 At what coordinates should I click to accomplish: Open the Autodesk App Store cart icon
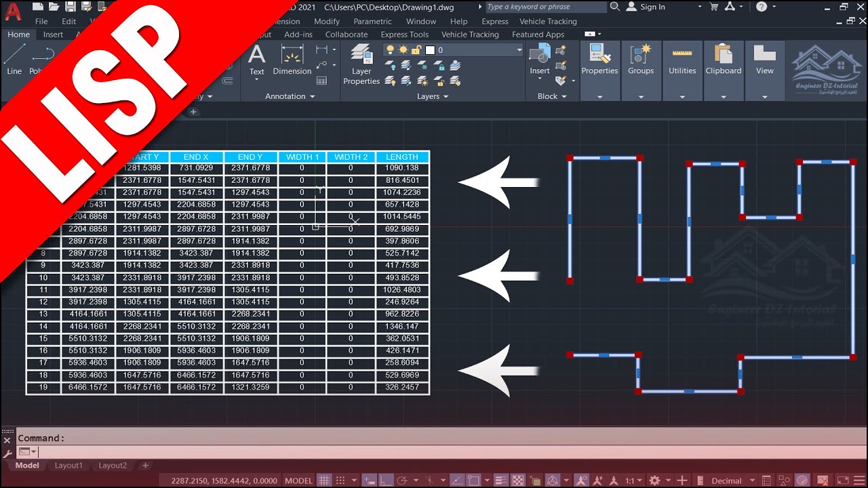(x=714, y=7)
